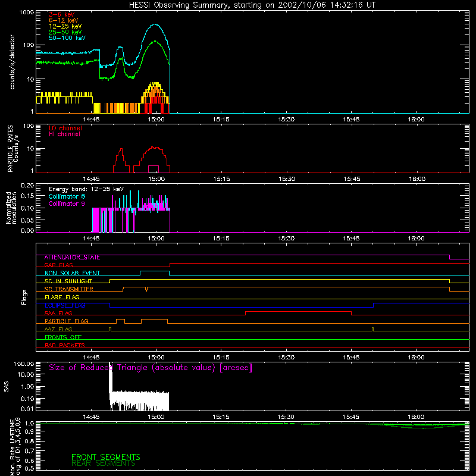
Task: Click the SC_IN_SUNLIGHT flag label
Action: (68, 281)
